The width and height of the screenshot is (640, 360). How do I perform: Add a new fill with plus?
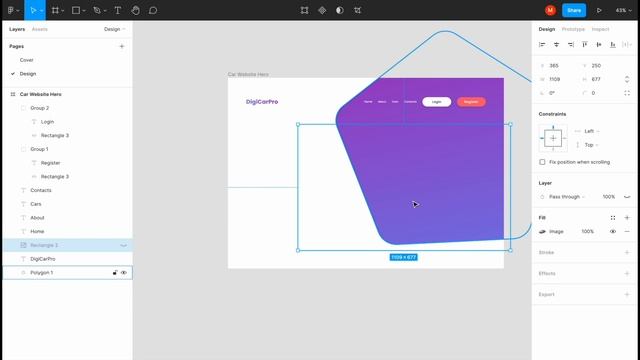coord(627,218)
